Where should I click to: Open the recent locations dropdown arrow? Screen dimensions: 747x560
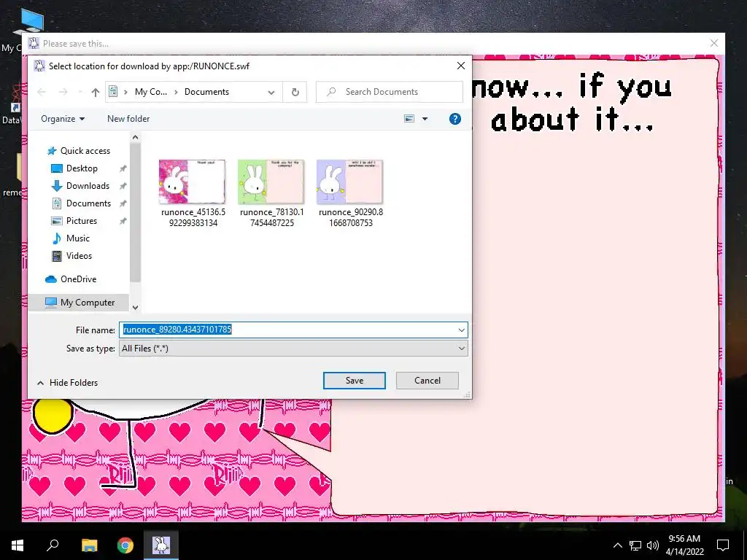[80, 92]
